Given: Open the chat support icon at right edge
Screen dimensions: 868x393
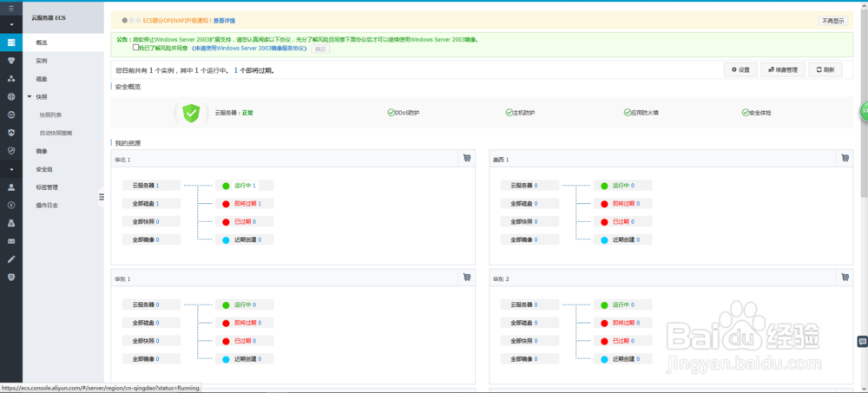Looking at the screenshot, I should pyautogui.click(x=862, y=342).
